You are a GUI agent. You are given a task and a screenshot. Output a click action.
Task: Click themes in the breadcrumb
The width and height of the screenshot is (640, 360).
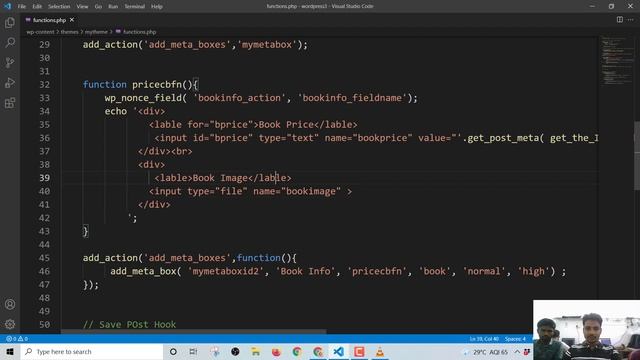click(x=69, y=32)
